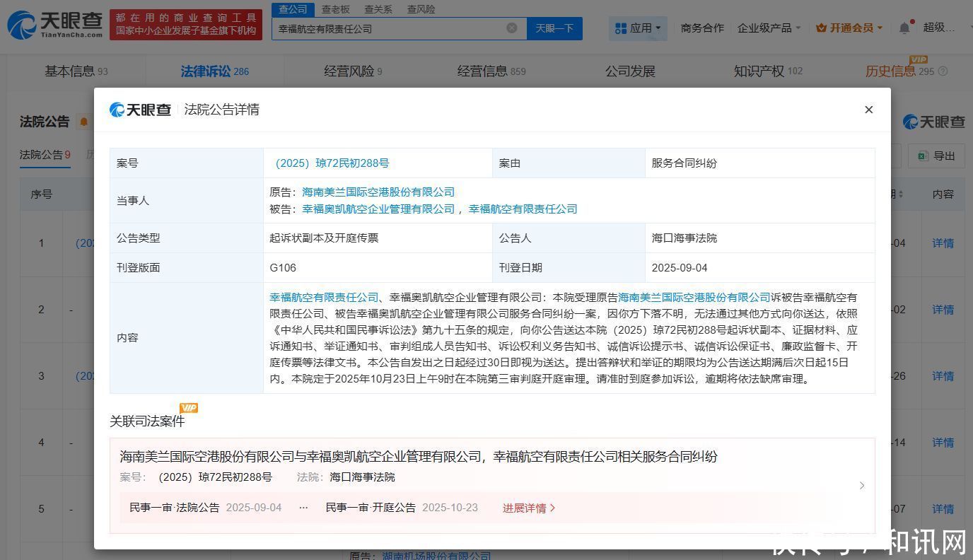973x560 pixels.
Task: Click the VIP badge beside 关联司法案件
Action: [x=189, y=408]
